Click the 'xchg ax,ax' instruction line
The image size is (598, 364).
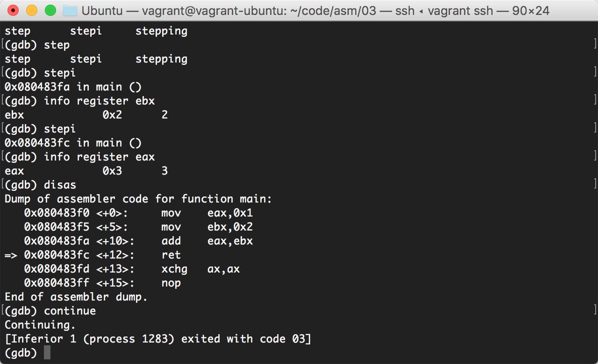pyautogui.click(x=132, y=269)
